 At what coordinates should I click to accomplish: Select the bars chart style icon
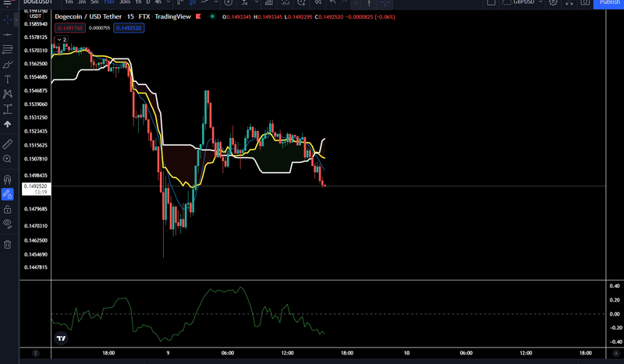(x=180, y=2)
